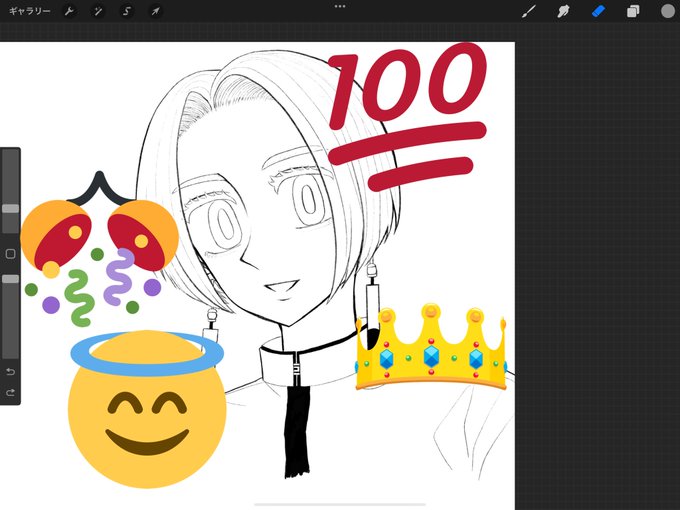The height and width of the screenshot is (510, 680).
Task: Select the Eraser tool
Action: (598, 11)
